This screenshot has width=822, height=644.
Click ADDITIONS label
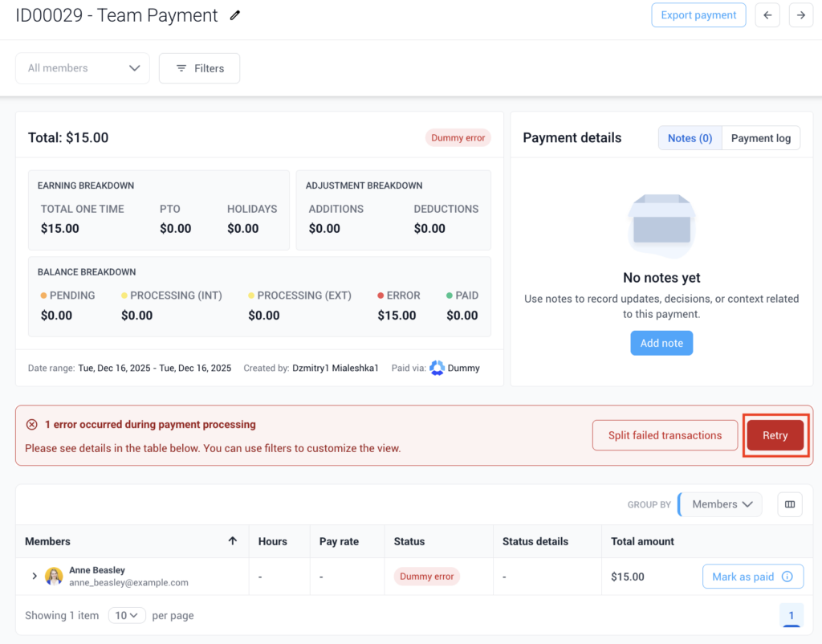pyautogui.click(x=336, y=209)
